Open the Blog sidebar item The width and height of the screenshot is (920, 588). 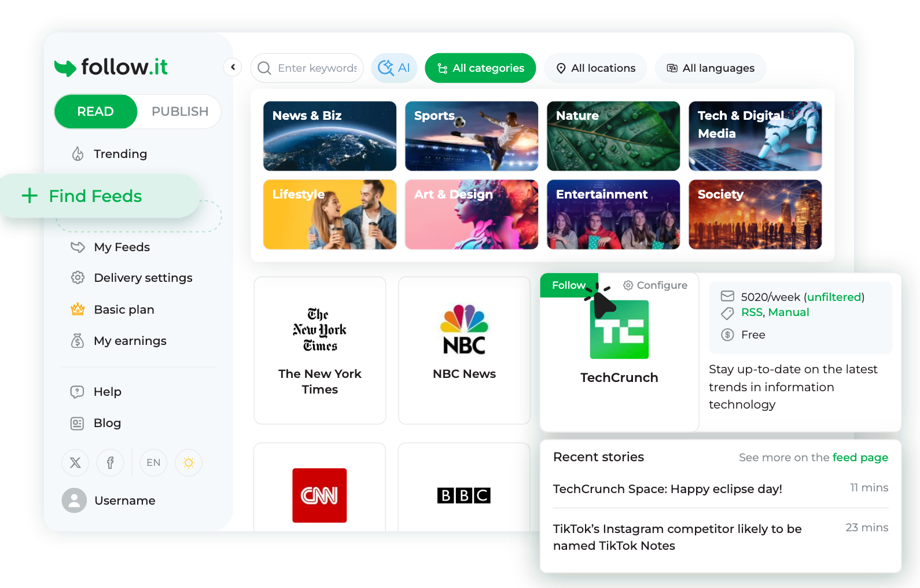click(96, 423)
